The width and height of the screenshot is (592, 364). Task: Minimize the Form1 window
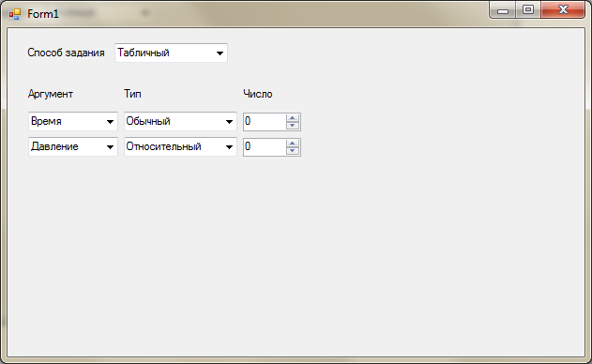(503, 10)
